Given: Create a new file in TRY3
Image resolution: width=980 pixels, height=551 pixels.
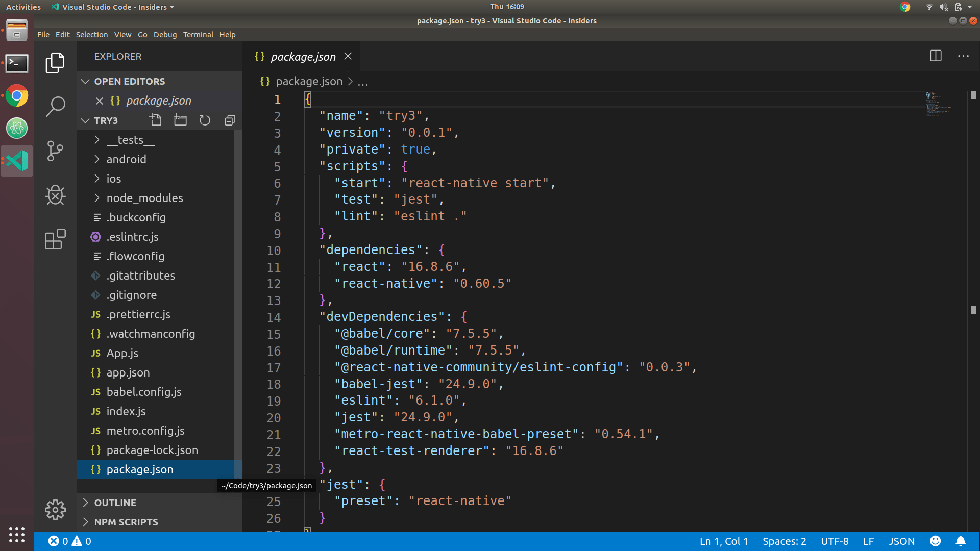Looking at the screenshot, I should (x=156, y=120).
